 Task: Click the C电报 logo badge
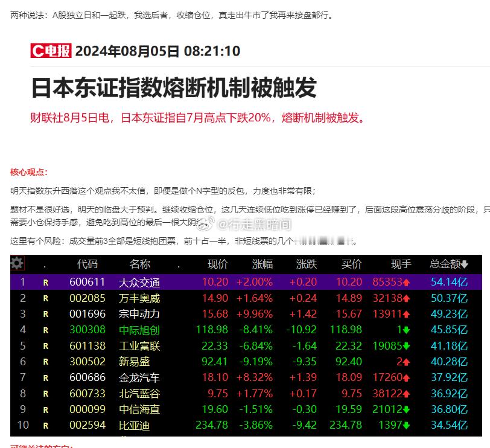tap(51, 51)
